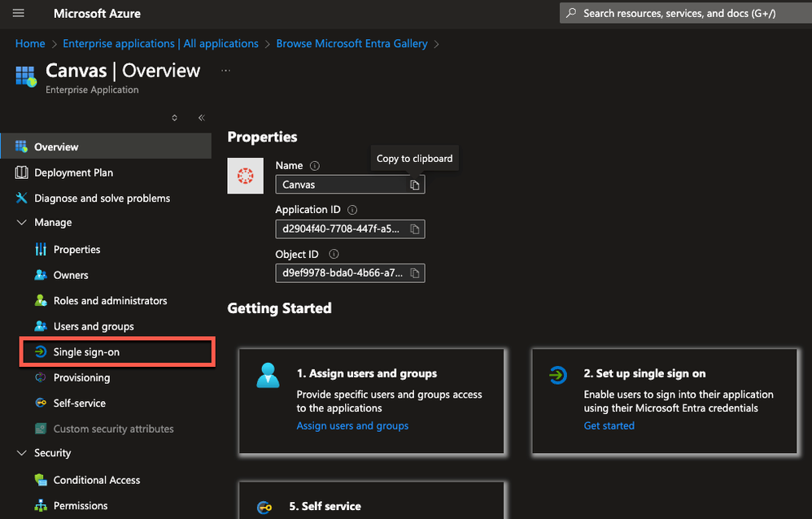Collapse the Manage section
812x519 pixels.
coord(22,223)
